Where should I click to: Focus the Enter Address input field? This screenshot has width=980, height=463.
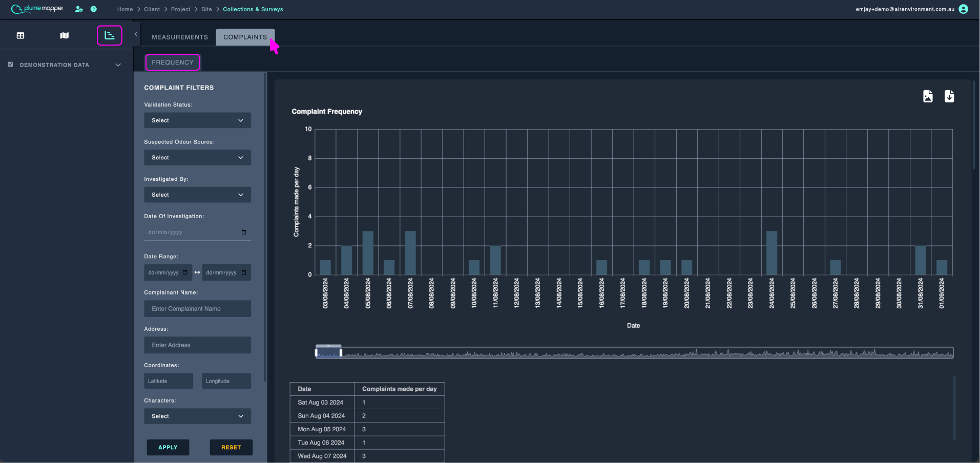point(198,345)
